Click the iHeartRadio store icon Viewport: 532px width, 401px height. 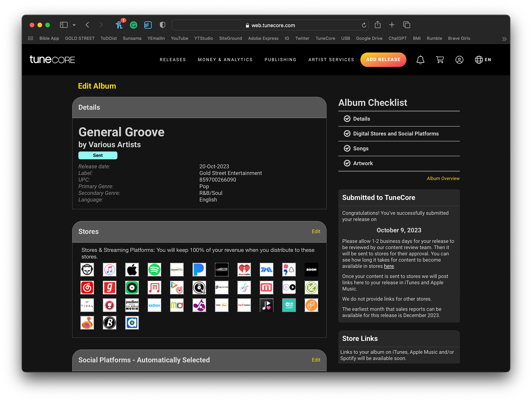pyautogui.click(x=244, y=270)
